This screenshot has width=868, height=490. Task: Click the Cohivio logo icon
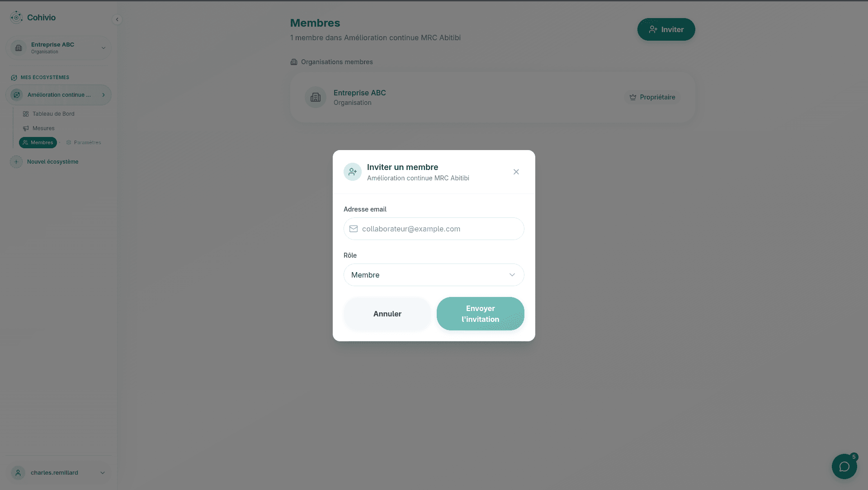(x=16, y=17)
